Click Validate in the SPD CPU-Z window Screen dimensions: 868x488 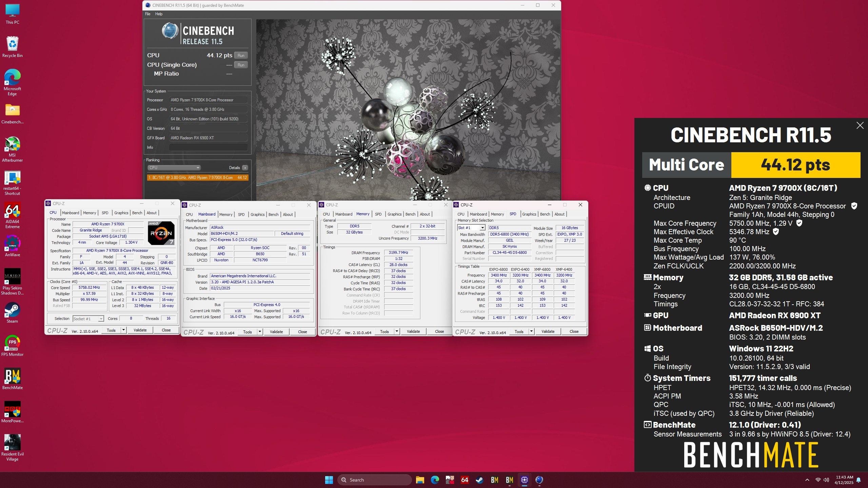[x=548, y=331]
